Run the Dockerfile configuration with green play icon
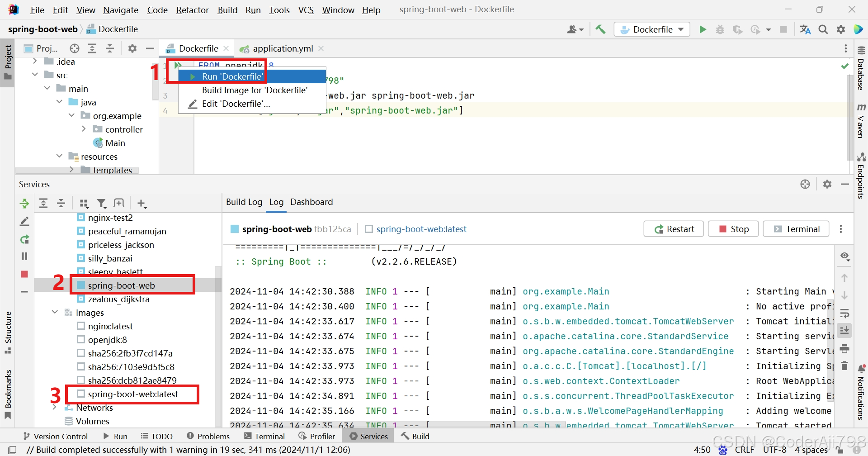The image size is (868, 456). click(703, 29)
